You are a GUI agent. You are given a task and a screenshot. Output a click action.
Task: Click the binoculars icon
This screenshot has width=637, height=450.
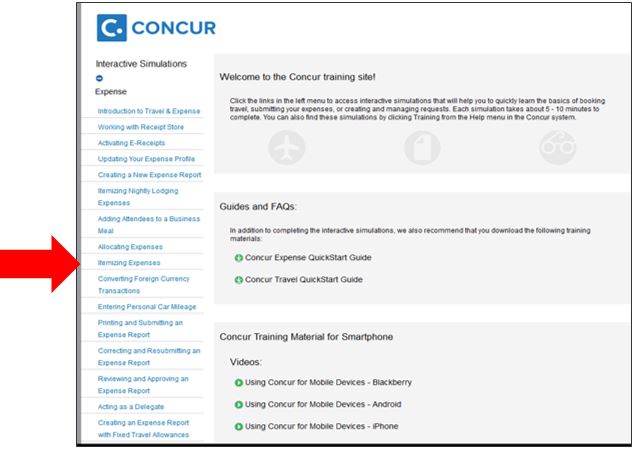(558, 148)
